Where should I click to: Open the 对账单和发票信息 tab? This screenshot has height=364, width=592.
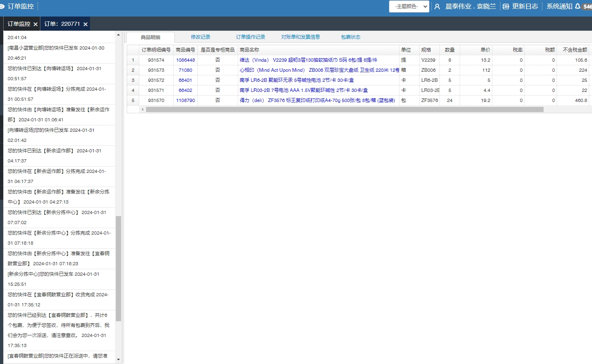point(301,37)
